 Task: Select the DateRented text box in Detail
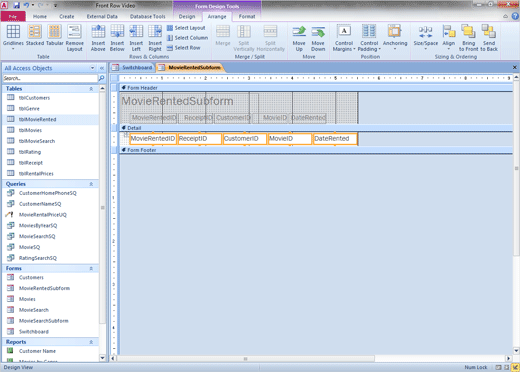335,139
